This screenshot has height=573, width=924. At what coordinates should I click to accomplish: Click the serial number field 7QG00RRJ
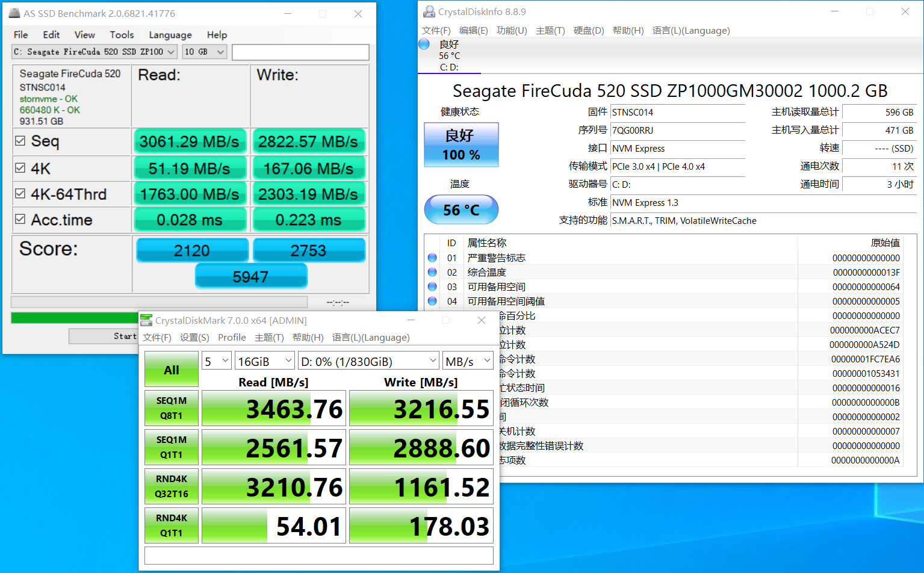678,130
